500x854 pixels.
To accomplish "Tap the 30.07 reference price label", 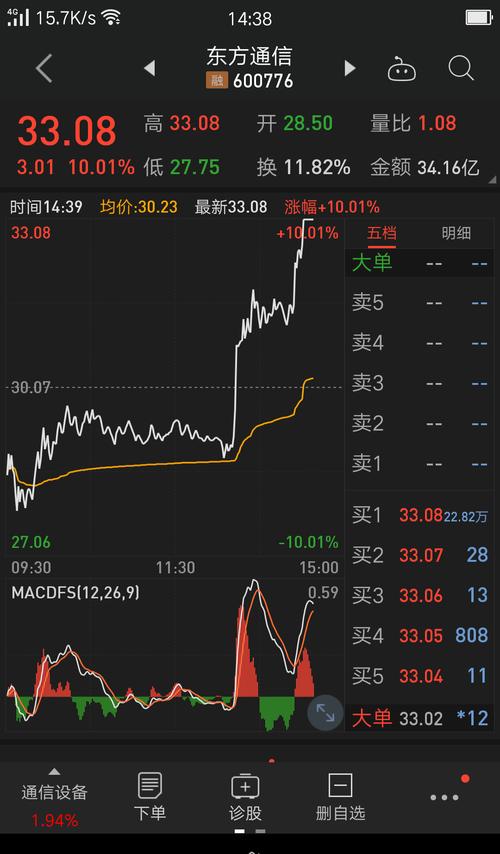I will (x=31, y=388).
